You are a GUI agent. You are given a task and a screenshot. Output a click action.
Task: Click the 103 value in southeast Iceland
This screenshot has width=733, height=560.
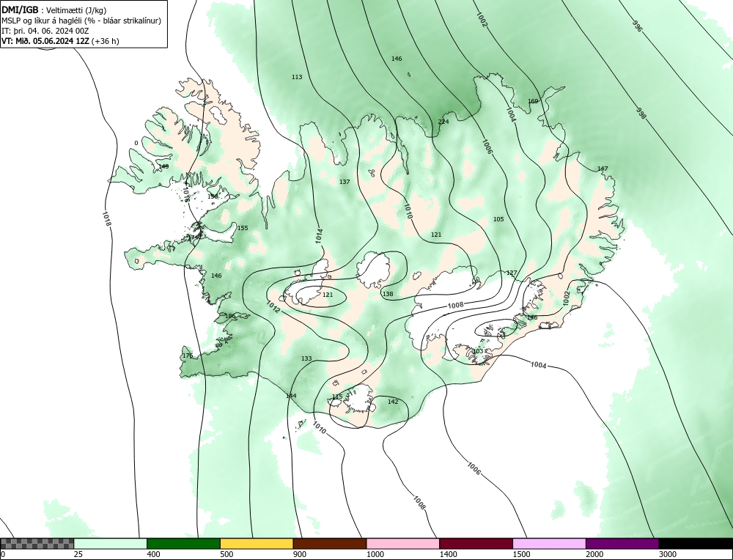pyautogui.click(x=478, y=352)
